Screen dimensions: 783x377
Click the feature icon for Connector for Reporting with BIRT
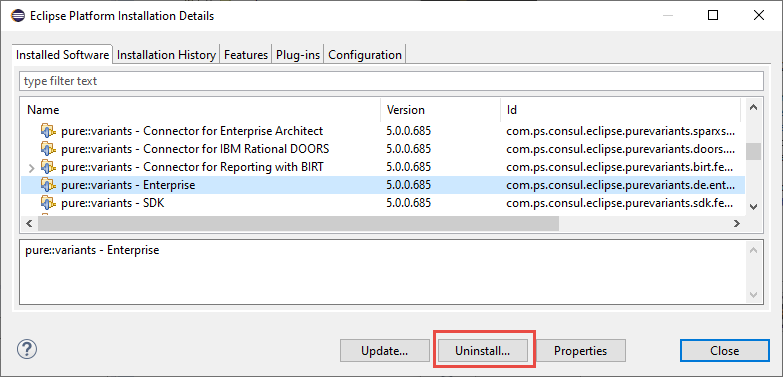48,167
